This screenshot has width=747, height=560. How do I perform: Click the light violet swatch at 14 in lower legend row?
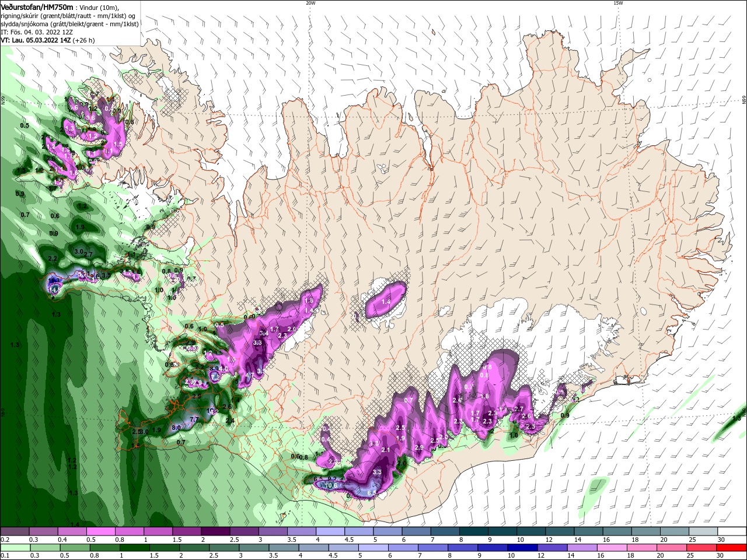pyautogui.click(x=581, y=548)
